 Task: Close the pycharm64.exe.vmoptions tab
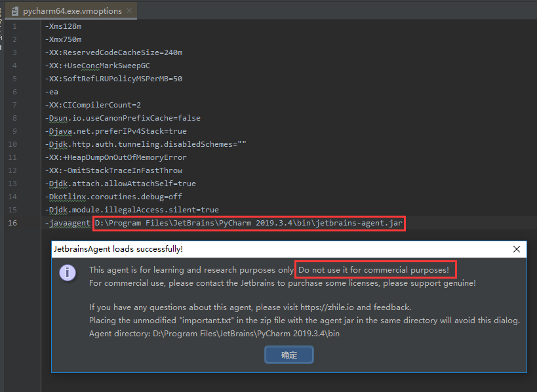(129, 10)
